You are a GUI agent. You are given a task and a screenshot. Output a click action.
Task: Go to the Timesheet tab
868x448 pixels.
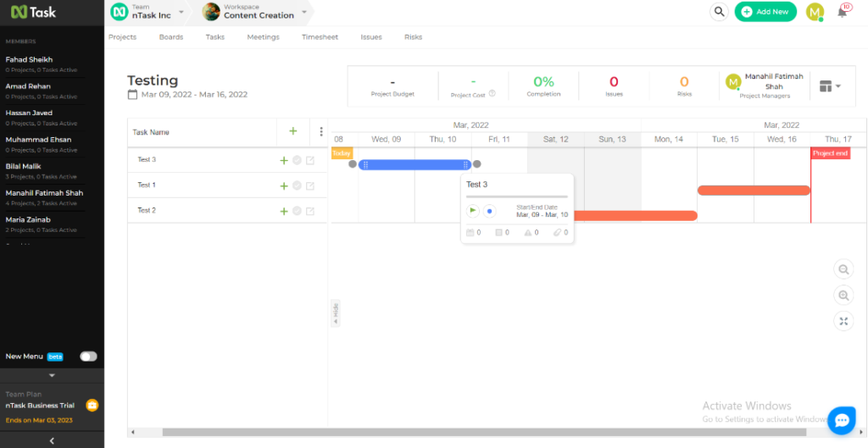point(320,37)
